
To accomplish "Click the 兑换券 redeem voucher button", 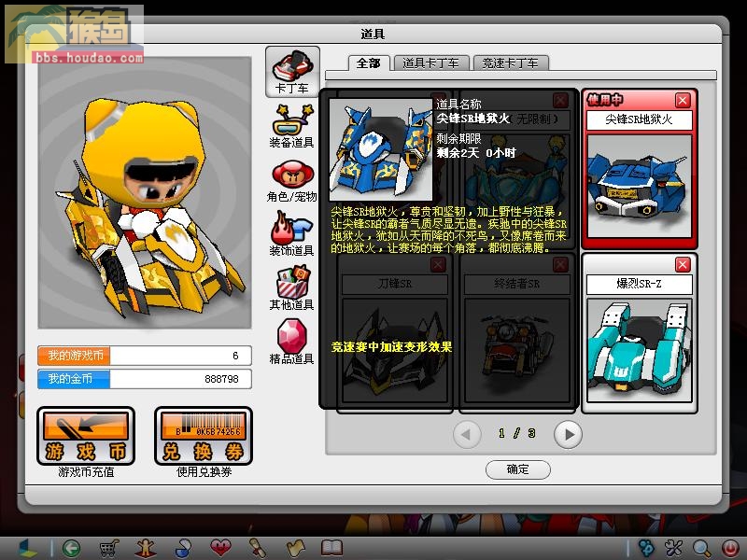I will pyautogui.click(x=204, y=436).
